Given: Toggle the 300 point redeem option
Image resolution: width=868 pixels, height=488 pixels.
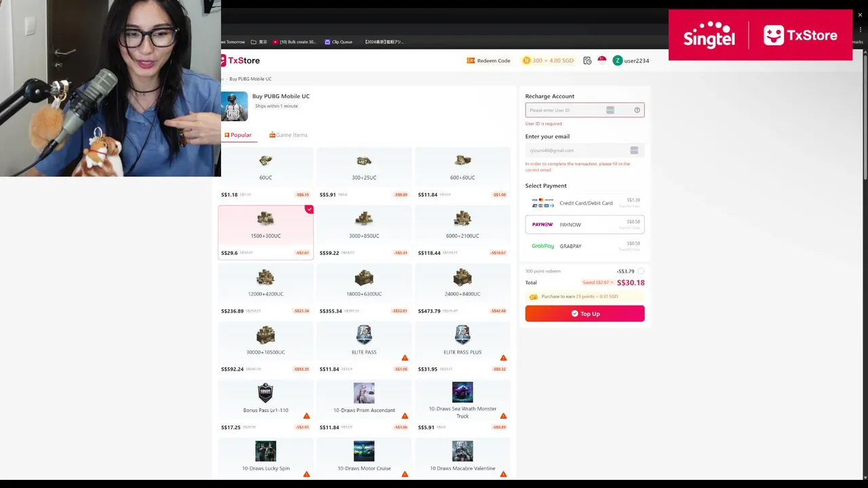Looking at the screenshot, I should (641, 271).
